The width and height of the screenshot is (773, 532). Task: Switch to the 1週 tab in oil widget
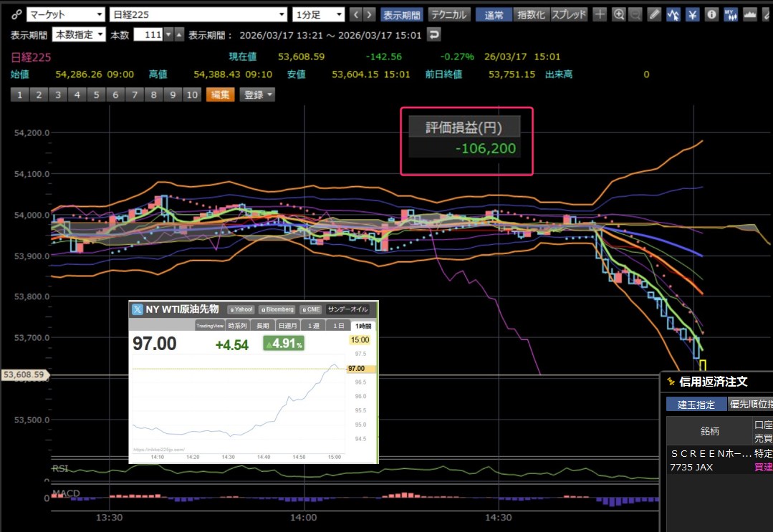point(314,326)
